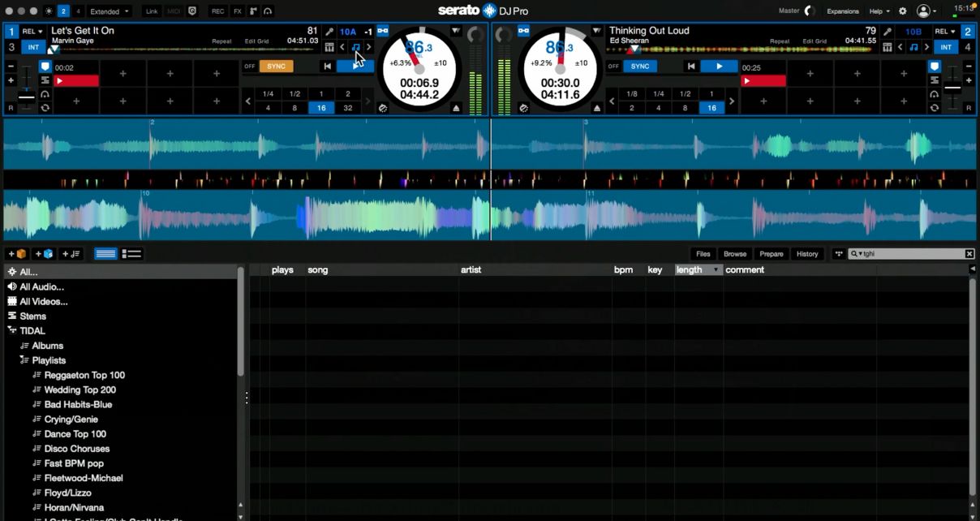Select the Wedding Top 200 playlist
The height and width of the screenshot is (521, 980).
click(80, 390)
